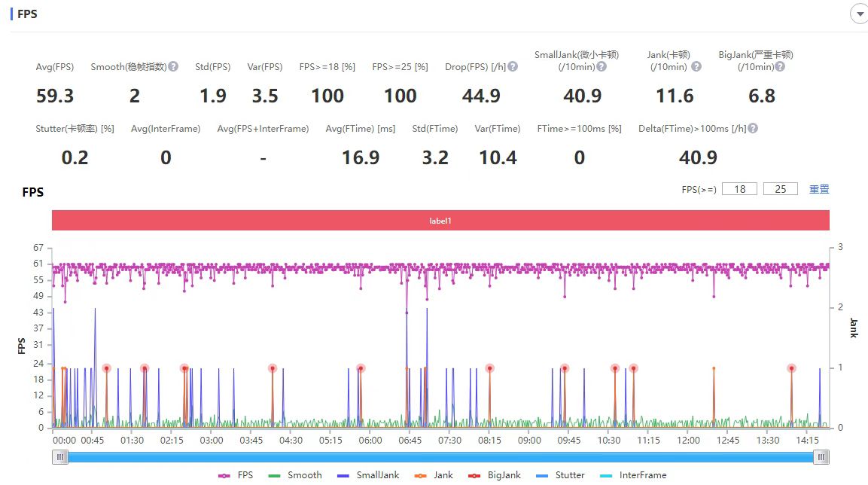Click the 重置 reset link
868x485 pixels.
coord(819,189)
